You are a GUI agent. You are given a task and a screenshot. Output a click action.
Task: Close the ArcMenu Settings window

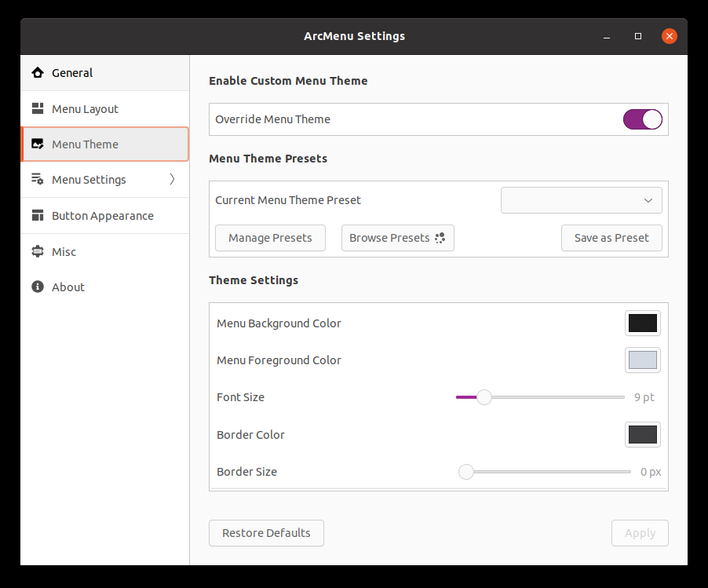pos(670,36)
